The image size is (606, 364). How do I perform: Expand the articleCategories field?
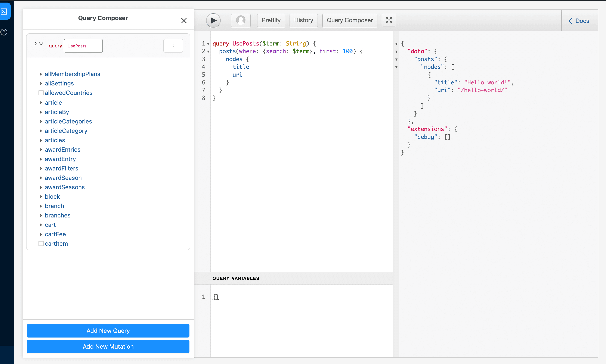[41, 121]
